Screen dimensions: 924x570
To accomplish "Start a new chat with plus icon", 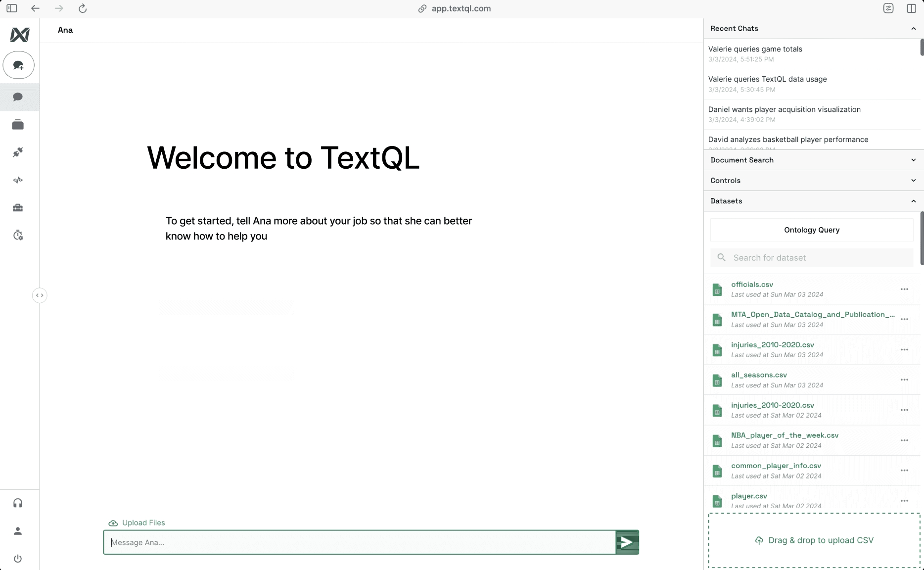I will (19, 65).
